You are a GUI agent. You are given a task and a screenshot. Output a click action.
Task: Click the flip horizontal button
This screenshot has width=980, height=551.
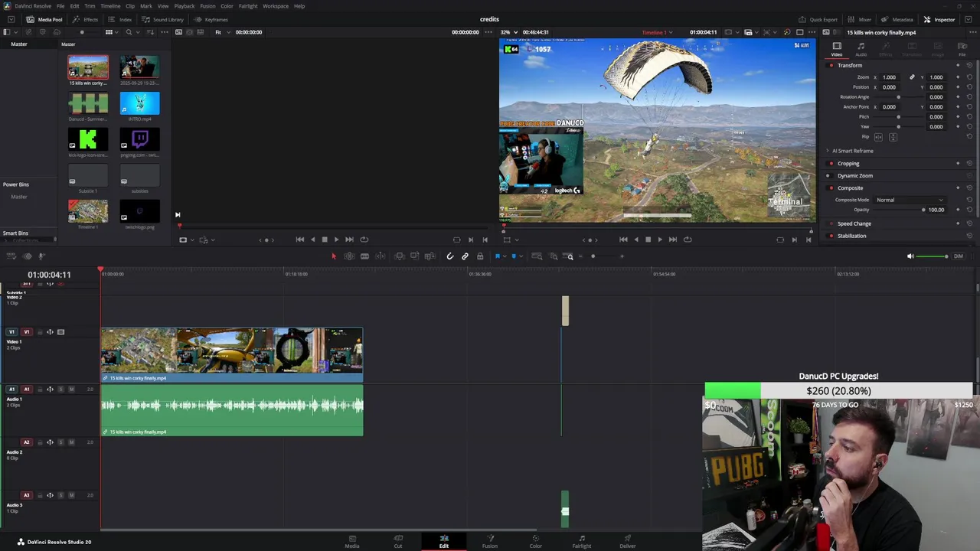point(878,137)
